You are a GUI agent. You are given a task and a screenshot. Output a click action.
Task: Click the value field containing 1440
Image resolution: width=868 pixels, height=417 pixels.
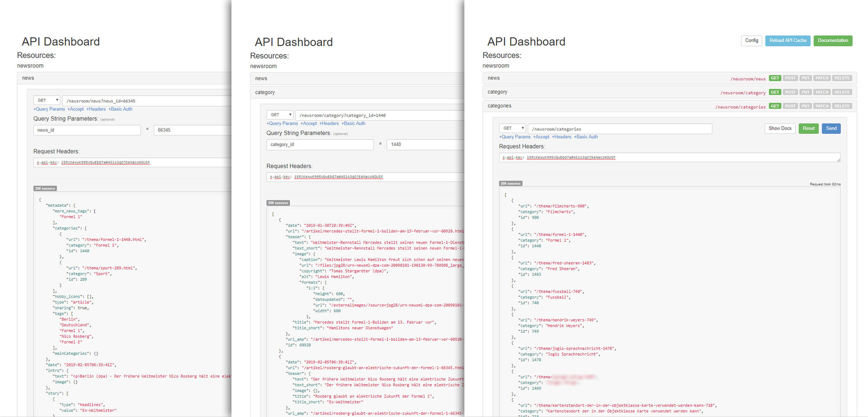(x=425, y=145)
